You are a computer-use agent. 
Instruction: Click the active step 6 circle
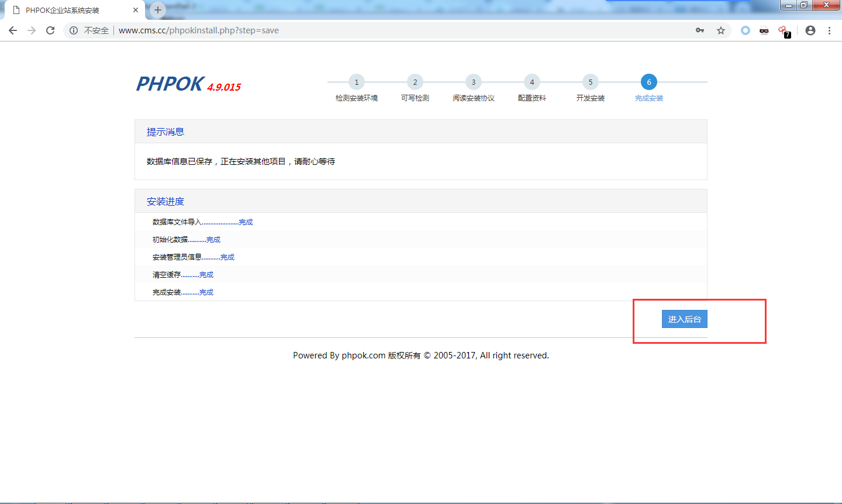(x=649, y=82)
